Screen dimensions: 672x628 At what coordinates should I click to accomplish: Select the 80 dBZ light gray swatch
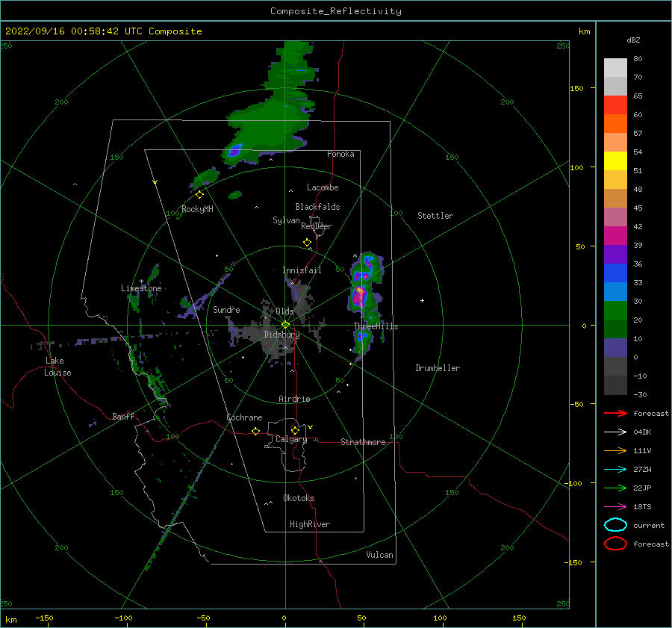tap(615, 67)
